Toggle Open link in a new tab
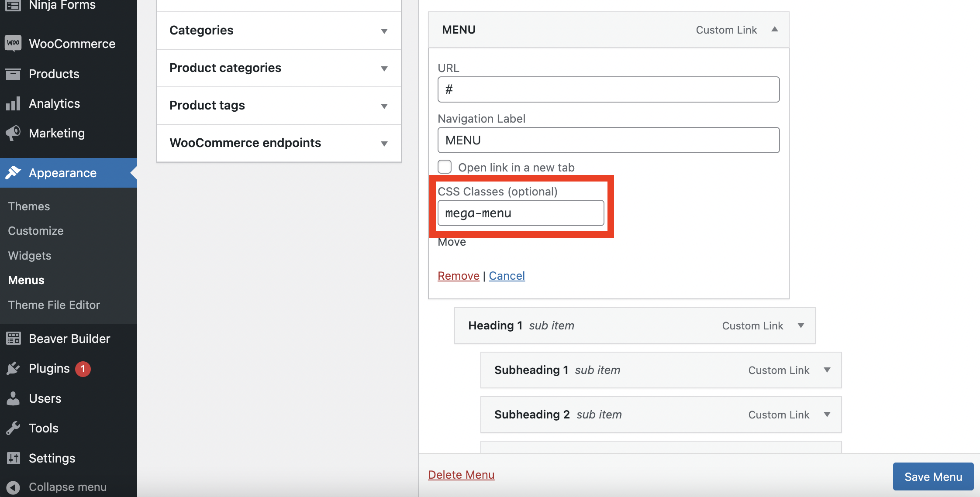The image size is (980, 497). [x=444, y=166]
